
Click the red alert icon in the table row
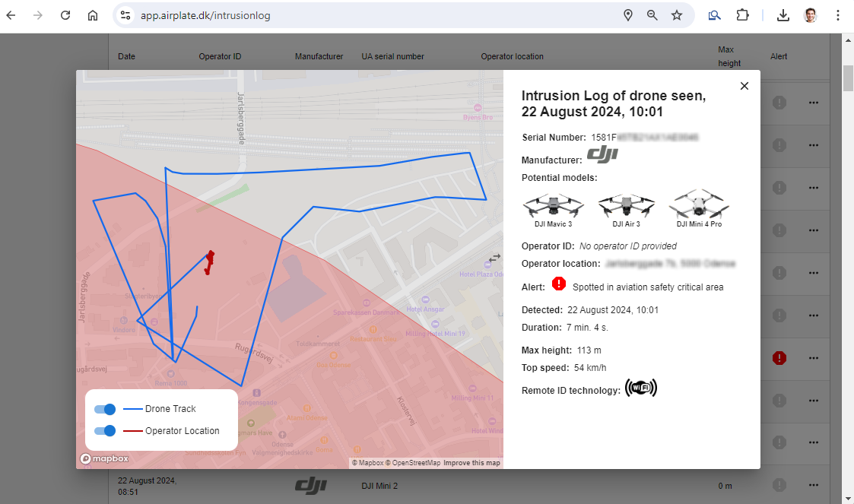tap(779, 358)
